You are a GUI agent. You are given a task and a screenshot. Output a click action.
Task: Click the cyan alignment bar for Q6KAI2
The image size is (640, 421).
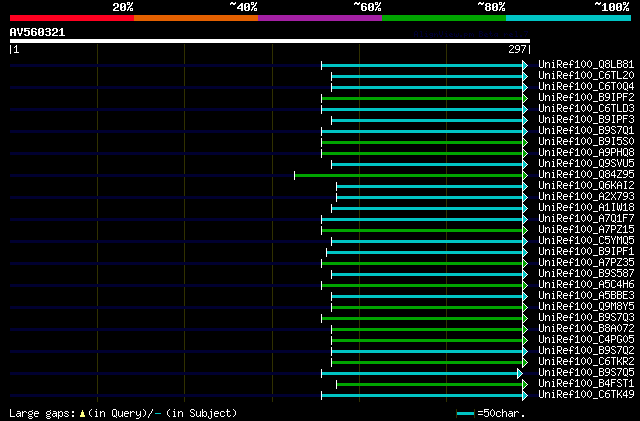pos(429,187)
